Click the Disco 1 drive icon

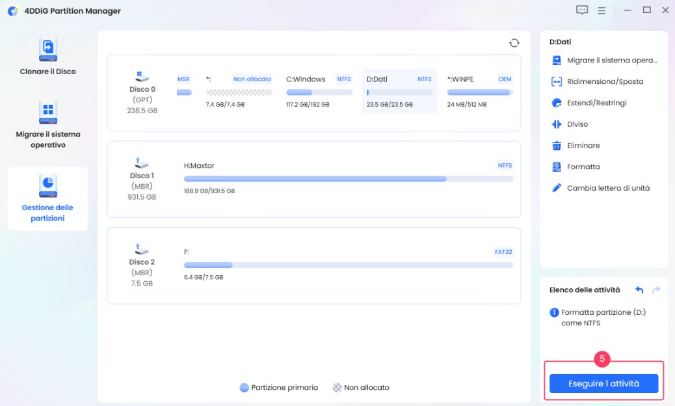(142, 163)
